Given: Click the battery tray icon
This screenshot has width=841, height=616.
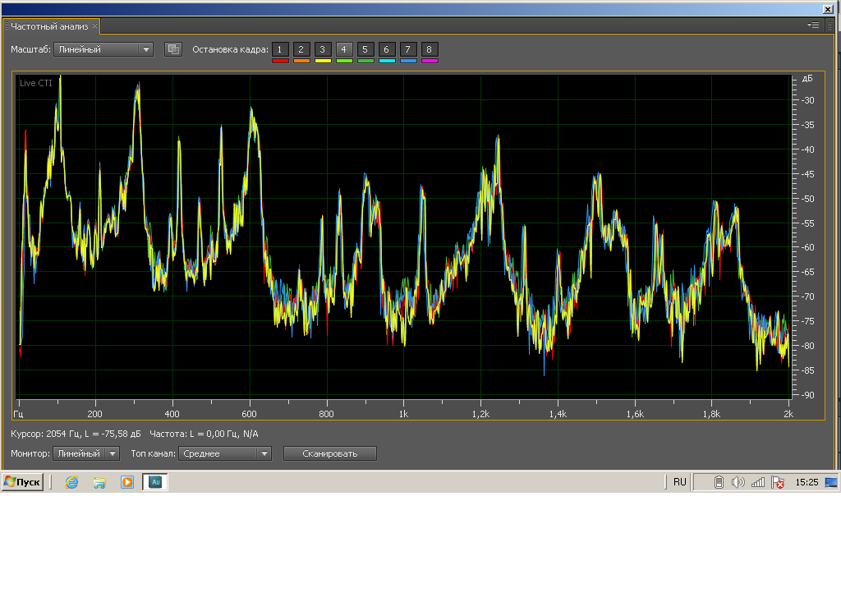Looking at the screenshot, I should point(719,482).
